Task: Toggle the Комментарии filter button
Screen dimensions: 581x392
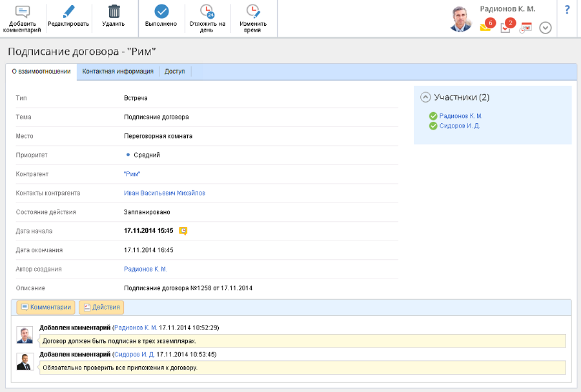Action: pos(46,308)
